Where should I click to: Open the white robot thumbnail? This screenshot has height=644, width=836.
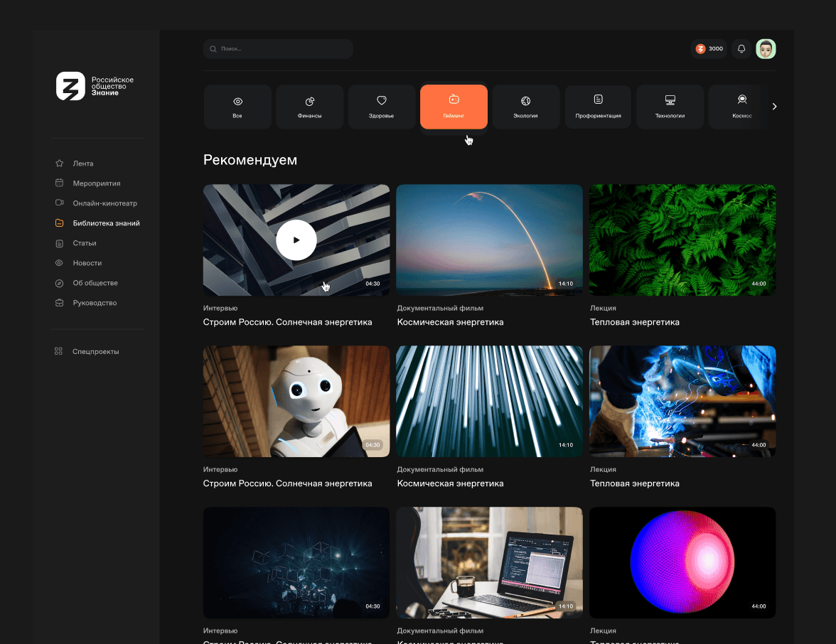pos(296,401)
